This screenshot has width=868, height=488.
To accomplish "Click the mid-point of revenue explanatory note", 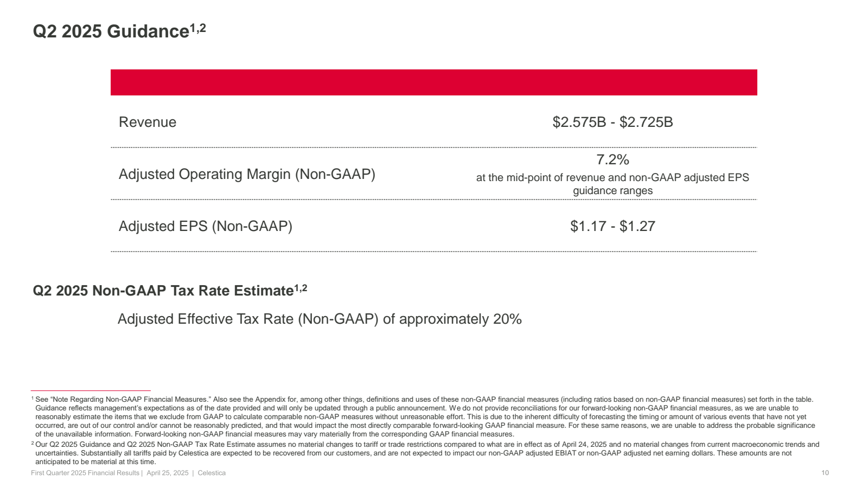I will (x=612, y=184).
